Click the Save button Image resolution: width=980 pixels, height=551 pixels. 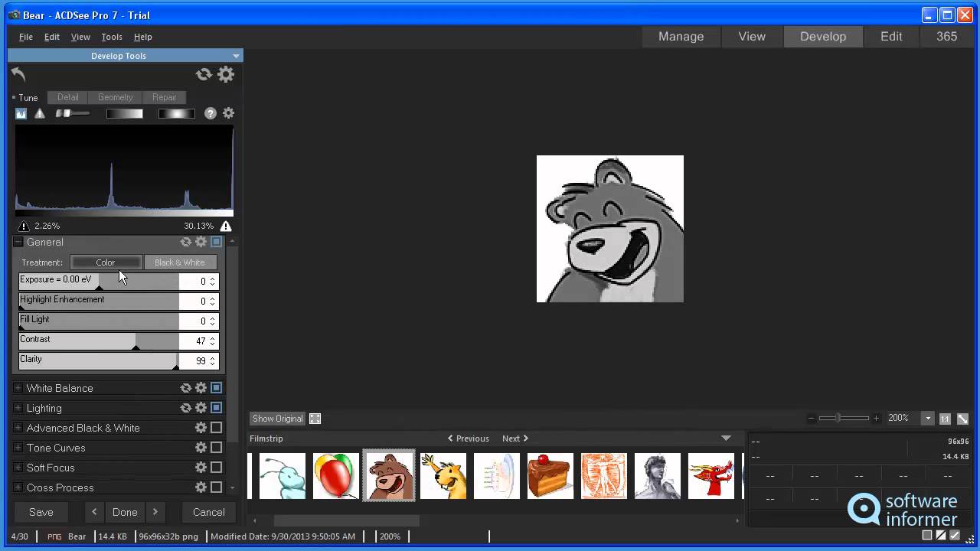point(41,512)
